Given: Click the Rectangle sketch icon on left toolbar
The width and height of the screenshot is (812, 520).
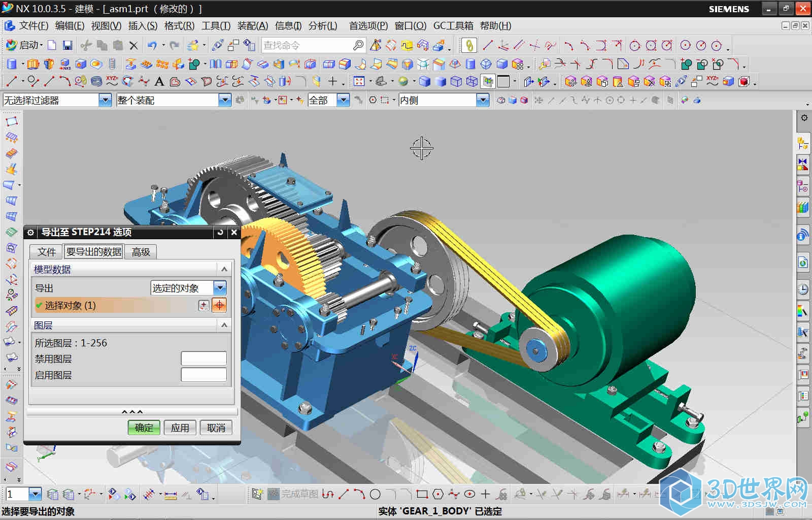Looking at the screenshot, I should click(11, 121).
